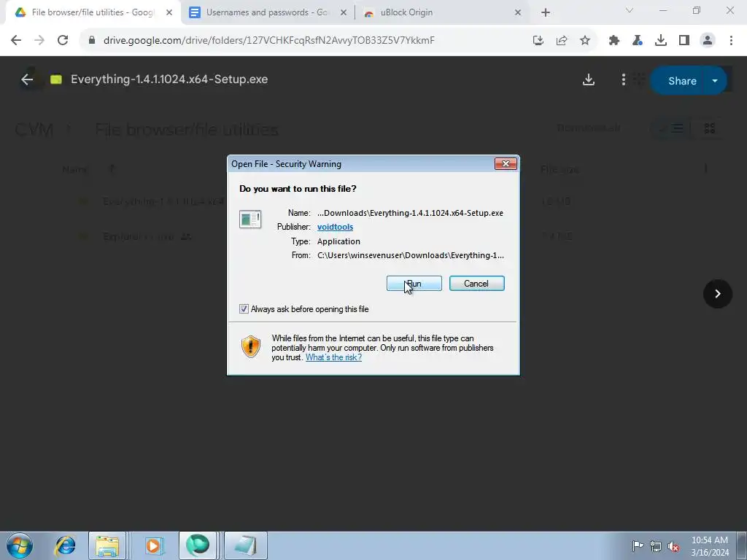Bookmark this page with the star icon
The width and height of the screenshot is (747, 560).
coord(585,41)
